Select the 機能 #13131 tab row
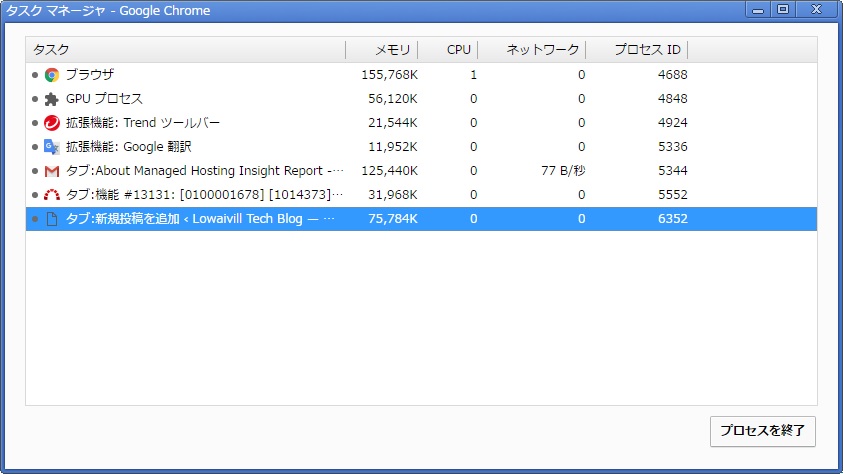Image resolution: width=843 pixels, height=474 pixels. coord(422,195)
